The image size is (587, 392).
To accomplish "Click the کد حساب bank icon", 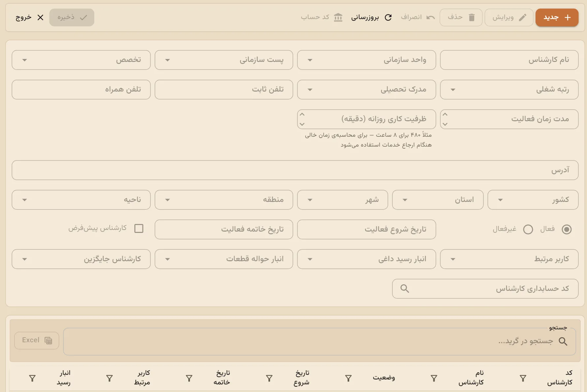I will tap(338, 17).
